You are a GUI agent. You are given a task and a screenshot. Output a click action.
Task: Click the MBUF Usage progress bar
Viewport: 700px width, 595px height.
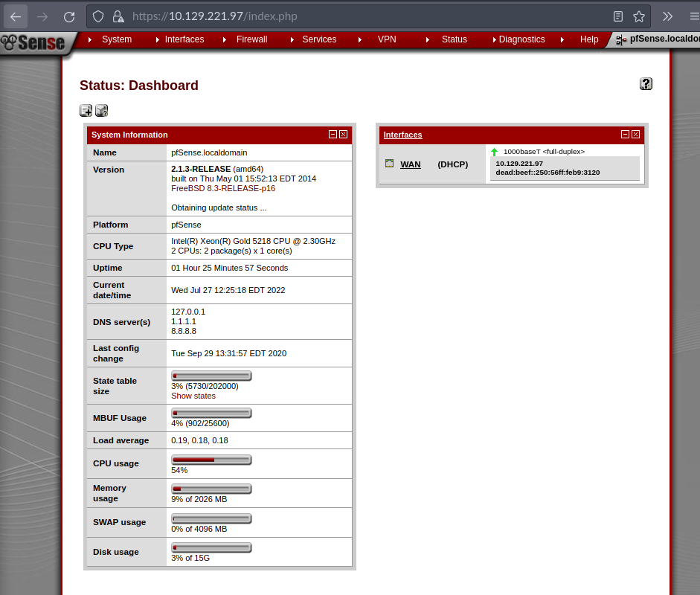tap(211, 413)
